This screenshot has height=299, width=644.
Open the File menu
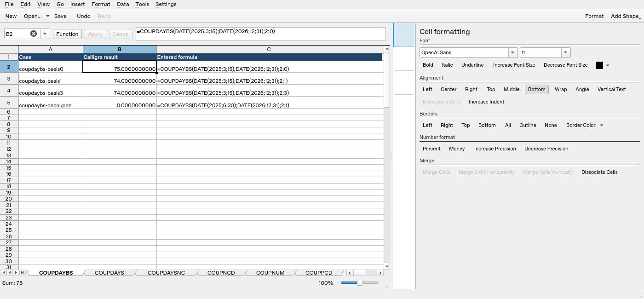click(x=9, y=4)
